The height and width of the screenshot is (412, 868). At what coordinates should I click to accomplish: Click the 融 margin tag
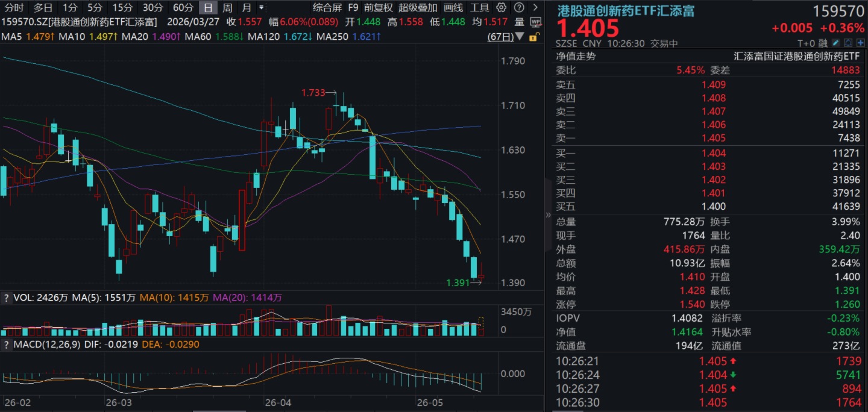click(824, 43)
